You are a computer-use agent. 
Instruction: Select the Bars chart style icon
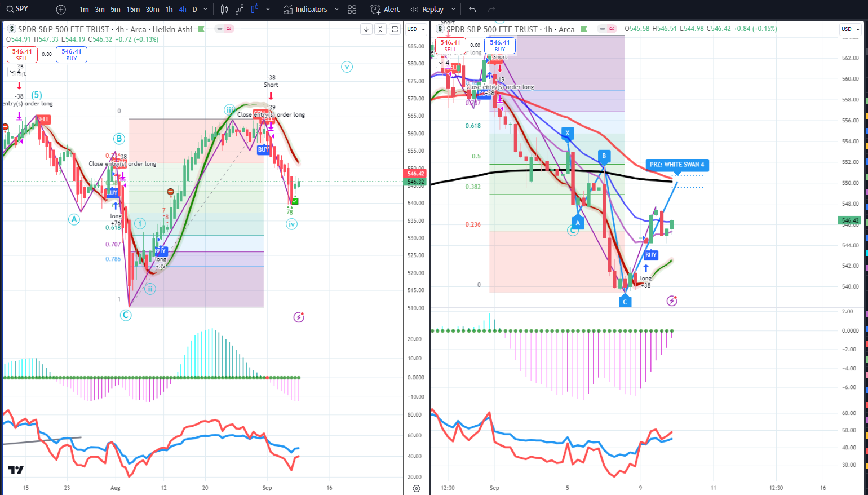pyautogui.click(x=224, y=10)
